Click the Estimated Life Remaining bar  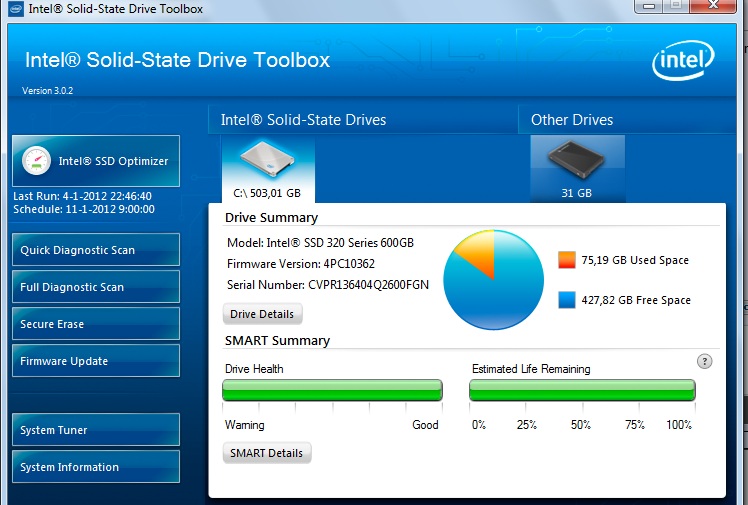(x=582, y=390)
